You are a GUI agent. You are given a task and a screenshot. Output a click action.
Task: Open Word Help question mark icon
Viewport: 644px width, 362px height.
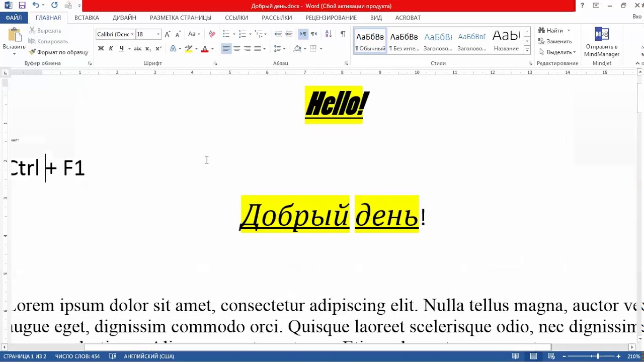pyautogui.click(x=583, y=6)
